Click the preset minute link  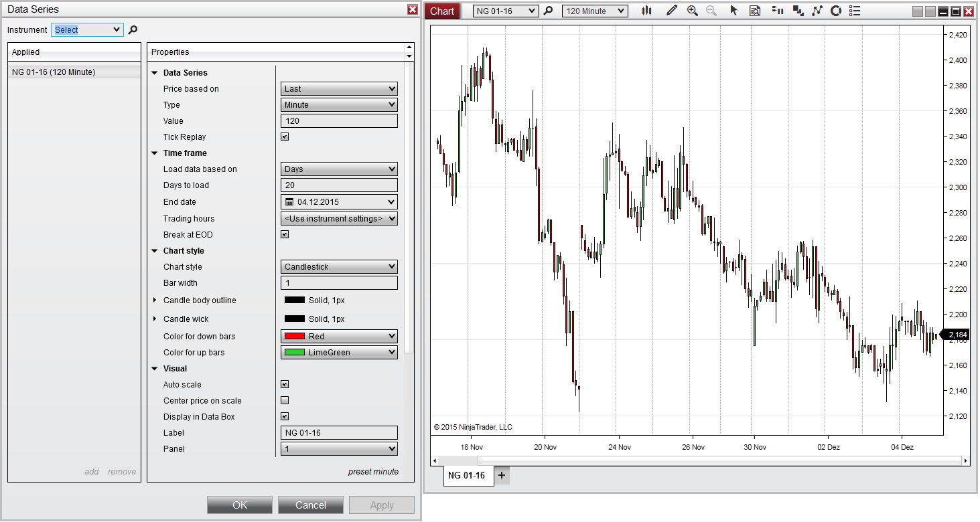tap(373, 472)
